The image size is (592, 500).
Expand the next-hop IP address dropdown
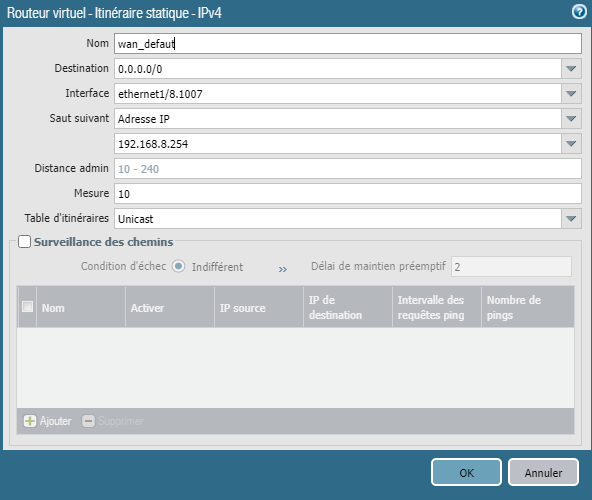pyautogui.click(x=571, y=144)
